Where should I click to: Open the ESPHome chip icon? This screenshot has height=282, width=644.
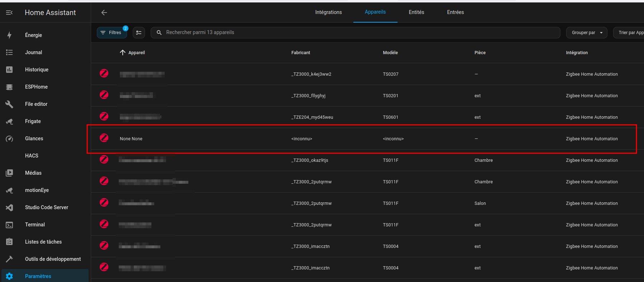pyautogui.click(x=9, y=87)
